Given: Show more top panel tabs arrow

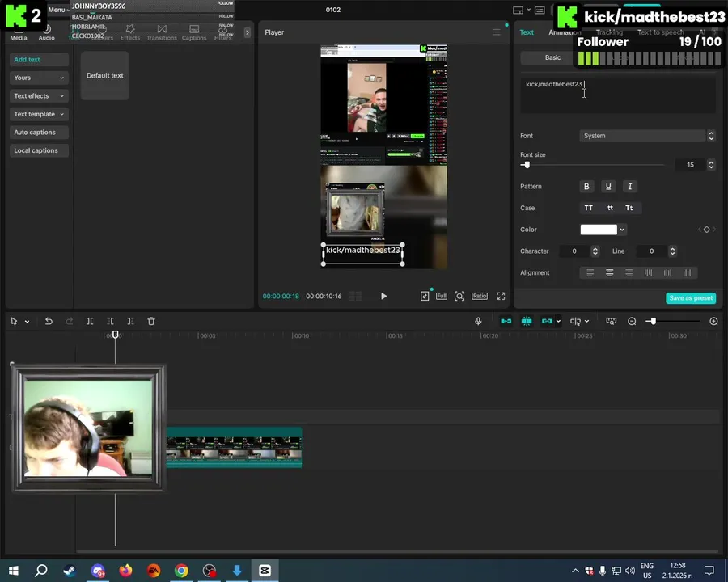Looking at the screenshot, I should click(x=247, y=32).
